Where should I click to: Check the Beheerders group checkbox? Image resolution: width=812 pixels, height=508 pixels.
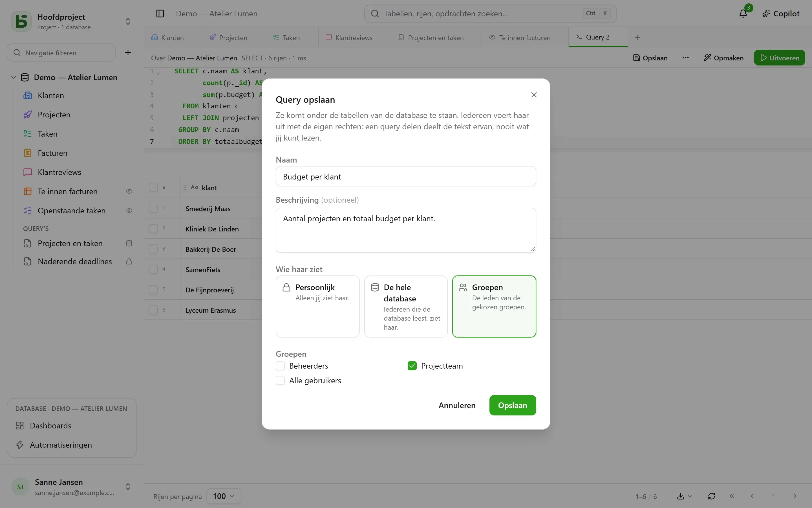pos(280,365)
